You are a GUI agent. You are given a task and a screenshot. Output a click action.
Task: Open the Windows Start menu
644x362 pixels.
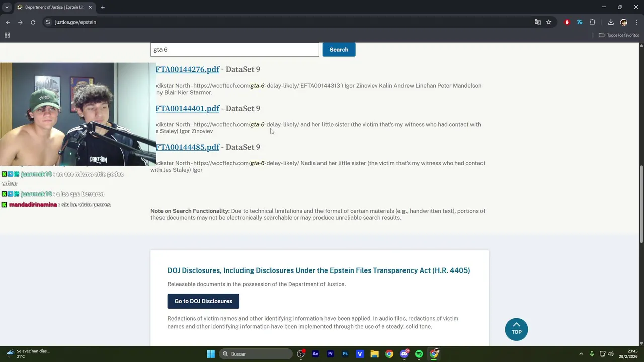point(211,354)
